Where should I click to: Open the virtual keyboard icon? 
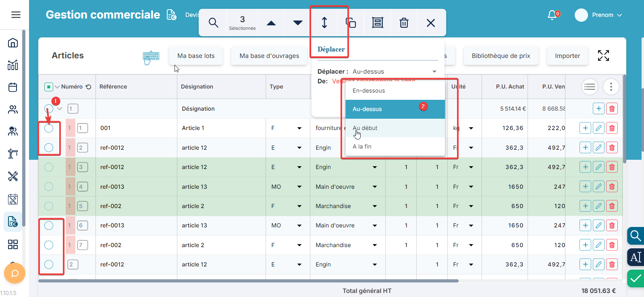pyautogui.click(x=151, y=58)
